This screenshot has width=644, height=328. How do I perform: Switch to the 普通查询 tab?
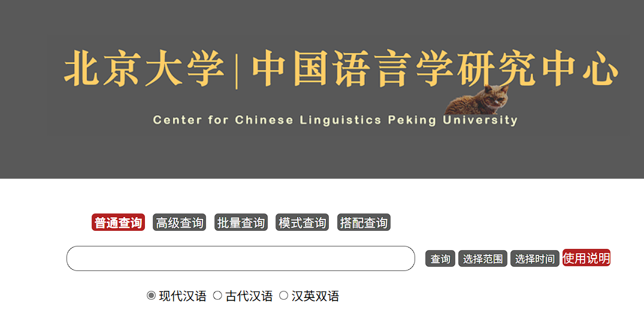click(x=118, y=222)
